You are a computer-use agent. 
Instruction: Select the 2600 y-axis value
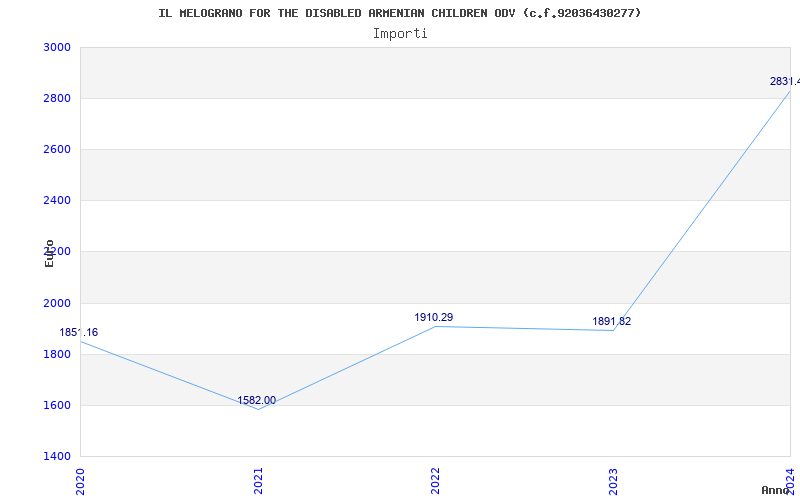57,149
